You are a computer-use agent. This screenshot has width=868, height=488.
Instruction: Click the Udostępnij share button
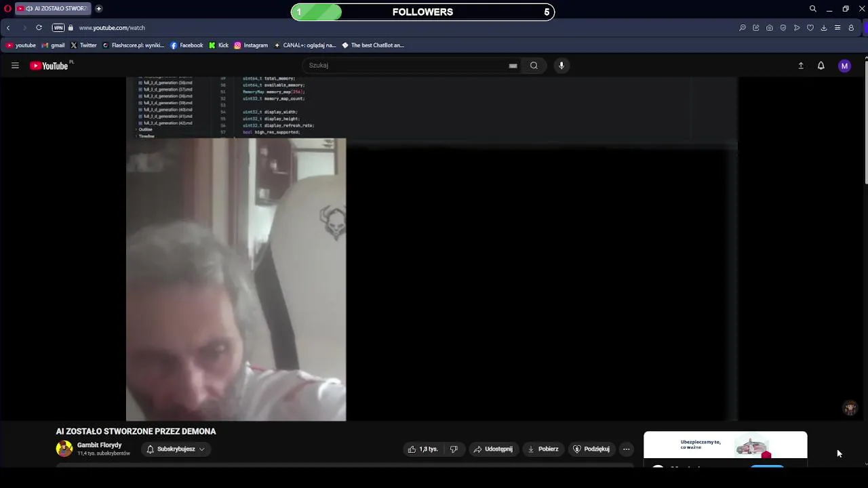tap(493, 449)
